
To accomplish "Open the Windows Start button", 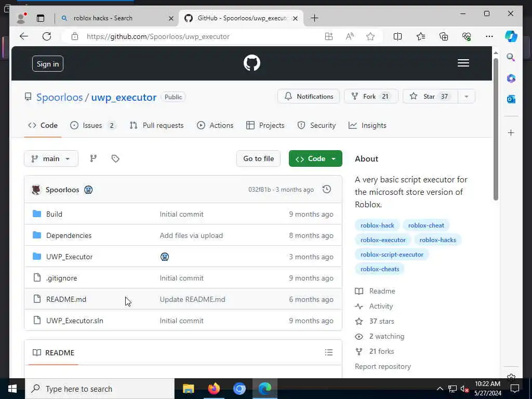I will (x=12, y=389).
